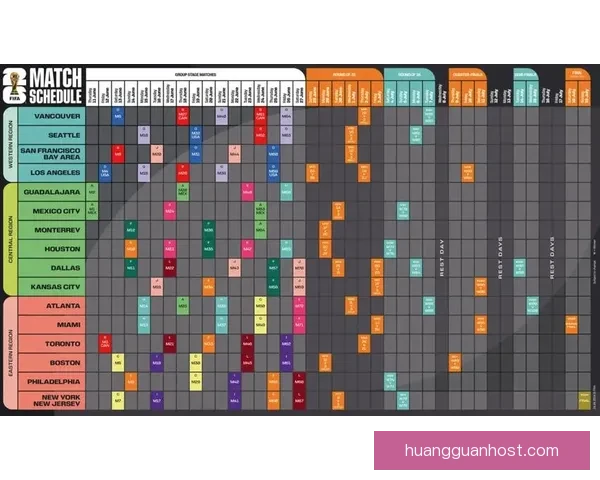Image resolution: width=600 pixels, height=480 pixels.
Task: Select the PHILADELPHIA row label
Action: 52,382
